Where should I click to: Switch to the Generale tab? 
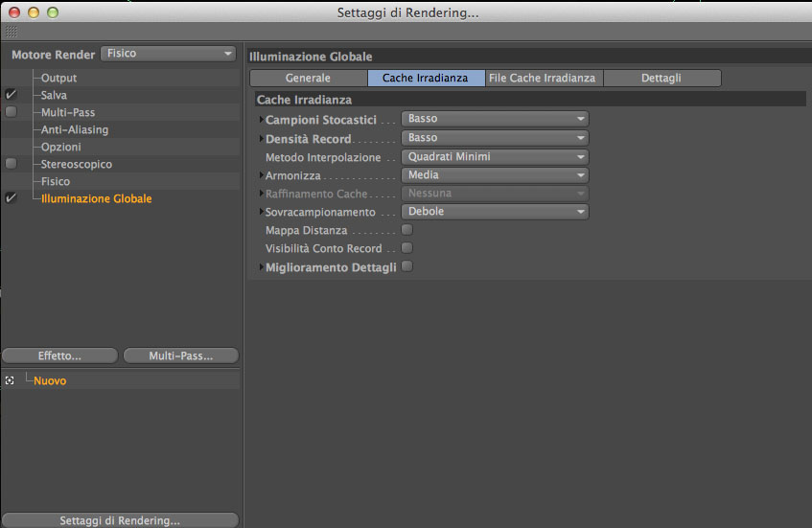pyautogui.click(x=308, y=79)
